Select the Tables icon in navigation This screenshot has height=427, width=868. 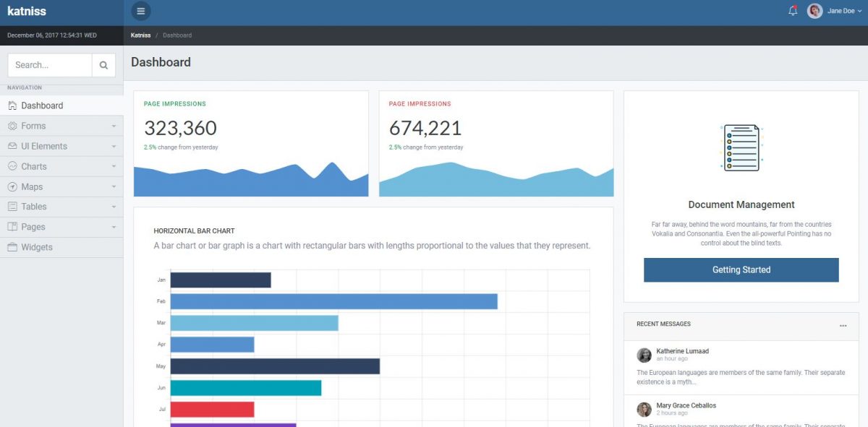12,207
